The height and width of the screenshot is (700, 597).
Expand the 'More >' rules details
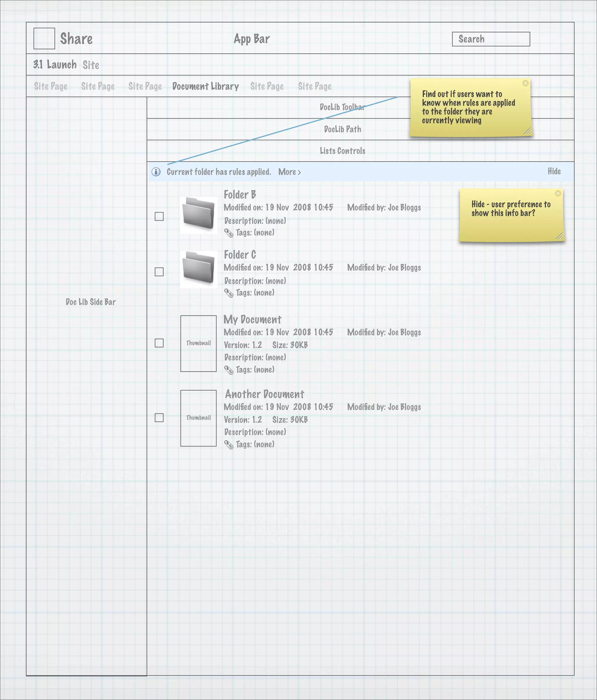[x=289, y=172]
